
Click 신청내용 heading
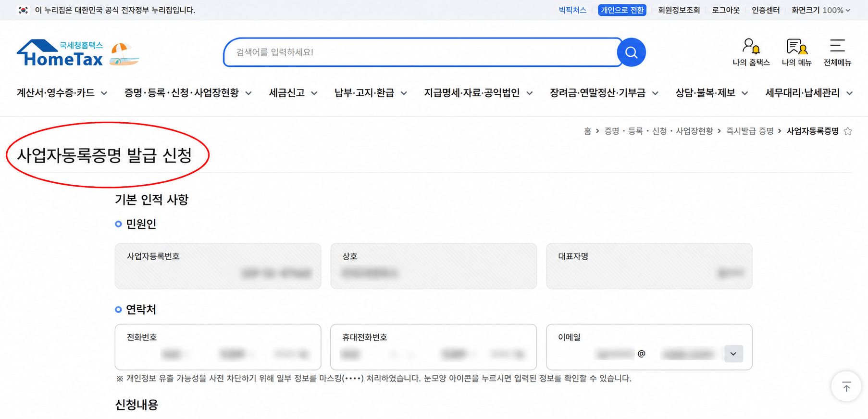click(x=136, y=405)
